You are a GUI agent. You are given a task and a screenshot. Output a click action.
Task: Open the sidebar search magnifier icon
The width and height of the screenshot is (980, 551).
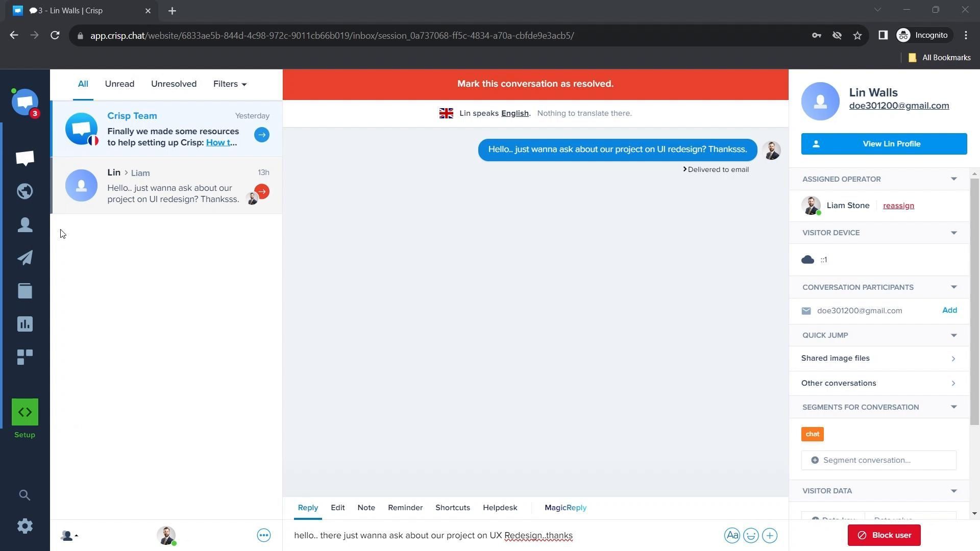click(24, 495)
